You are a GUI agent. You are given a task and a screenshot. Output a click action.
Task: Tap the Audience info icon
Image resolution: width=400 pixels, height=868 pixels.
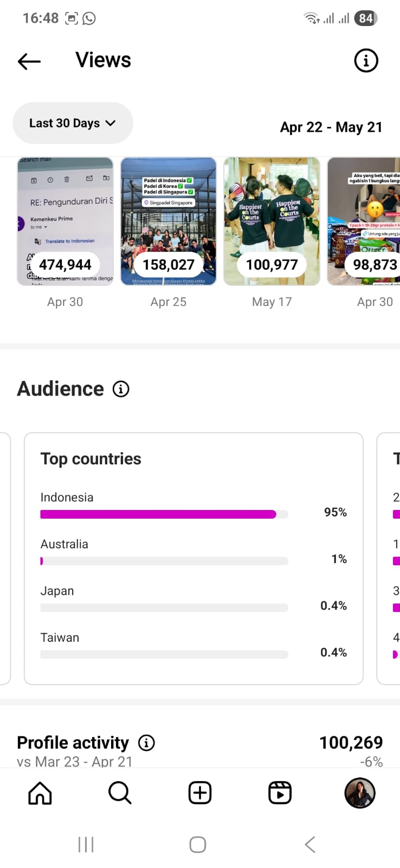[121, 389]
